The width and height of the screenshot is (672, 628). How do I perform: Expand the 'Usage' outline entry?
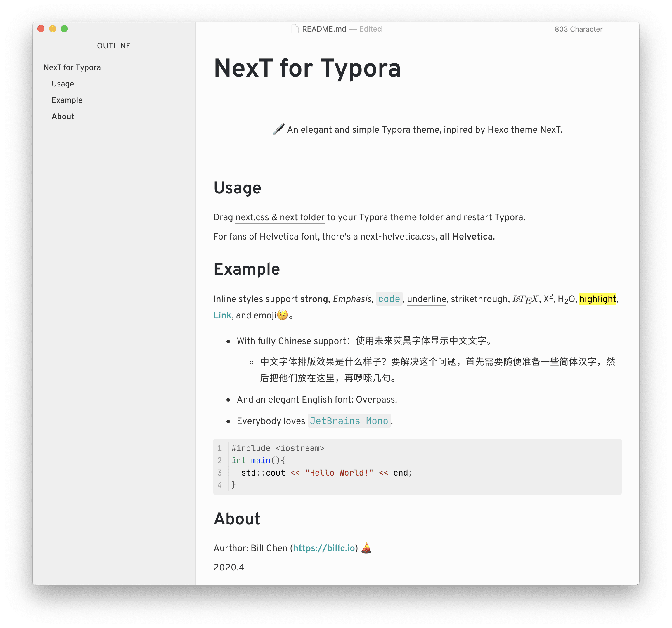(63, 83)
